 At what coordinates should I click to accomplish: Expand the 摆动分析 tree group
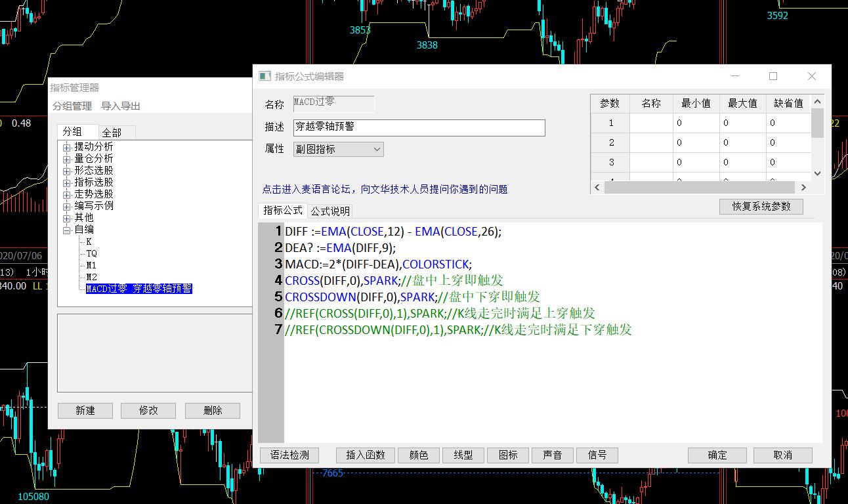pyautogui.click(x=67, y=147)
